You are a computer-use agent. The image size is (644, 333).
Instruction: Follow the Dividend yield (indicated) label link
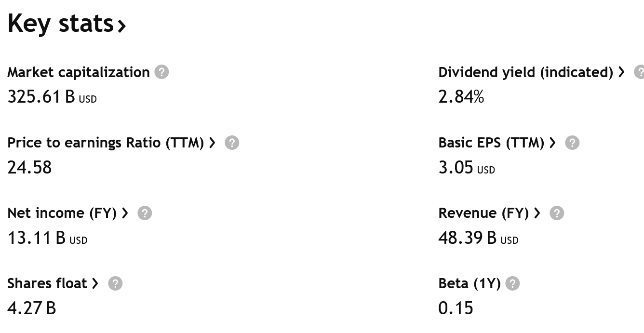click(525, 72)
